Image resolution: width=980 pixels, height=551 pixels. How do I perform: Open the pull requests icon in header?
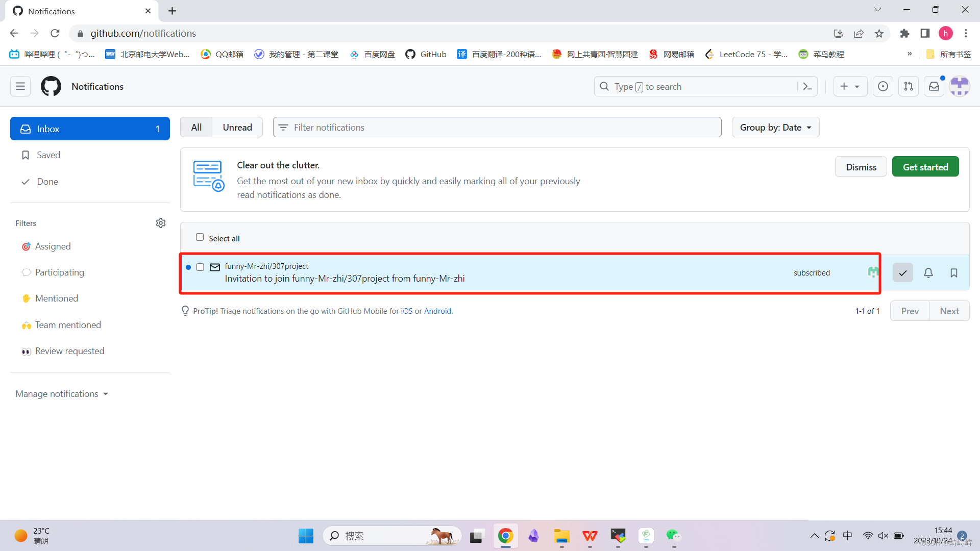tap(909, 86)
